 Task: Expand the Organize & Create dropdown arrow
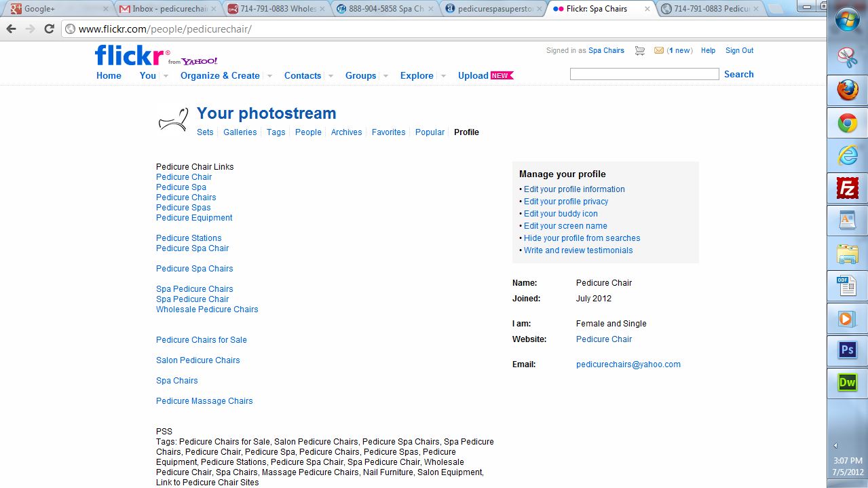(269, 76)
